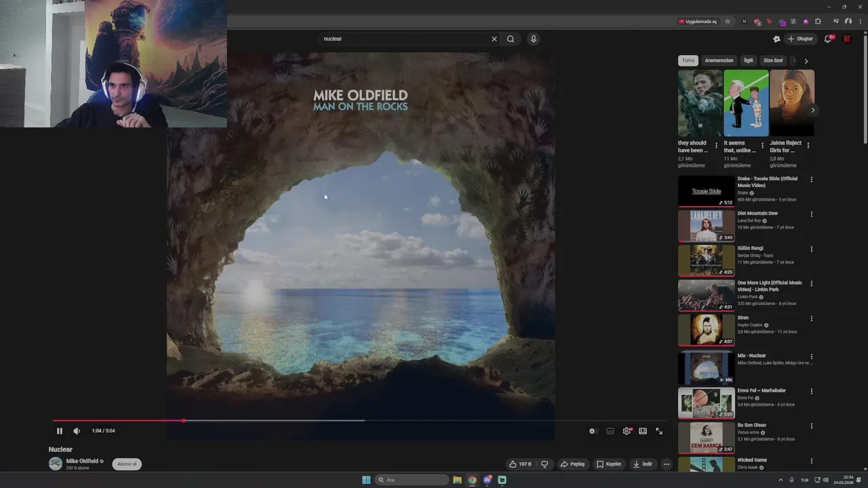This screenshot has width=868, height=488.
Task: Click the Uygulamada aç button in the address bar
Action: pyautogui.click(x=698, y=21)
